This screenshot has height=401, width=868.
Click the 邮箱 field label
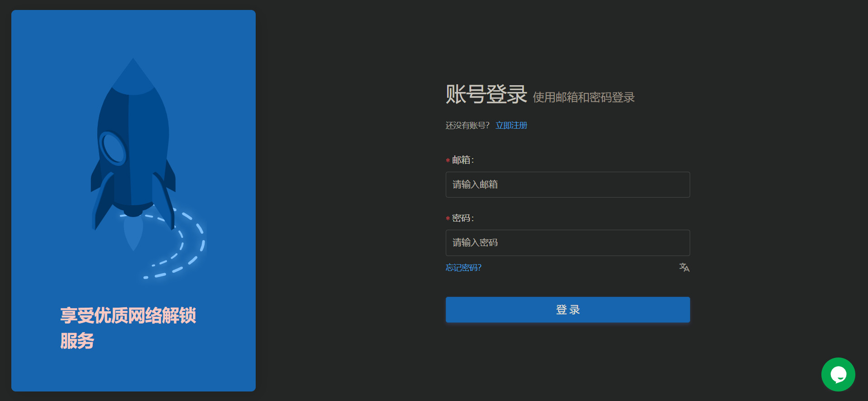462,160
